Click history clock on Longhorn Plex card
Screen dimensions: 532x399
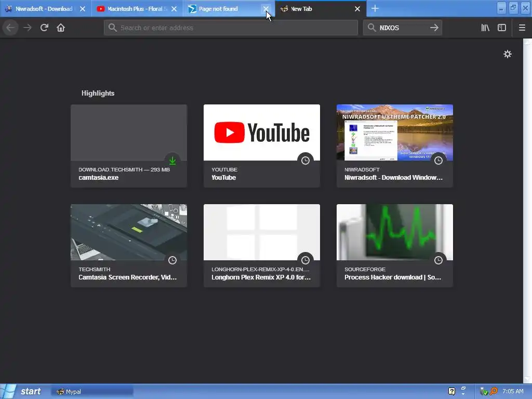click(x=305, y=260)
